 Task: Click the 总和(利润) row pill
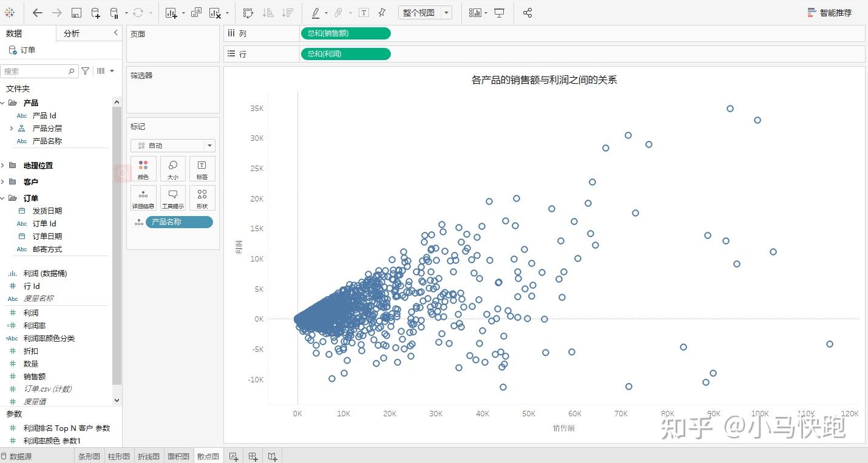345,54
